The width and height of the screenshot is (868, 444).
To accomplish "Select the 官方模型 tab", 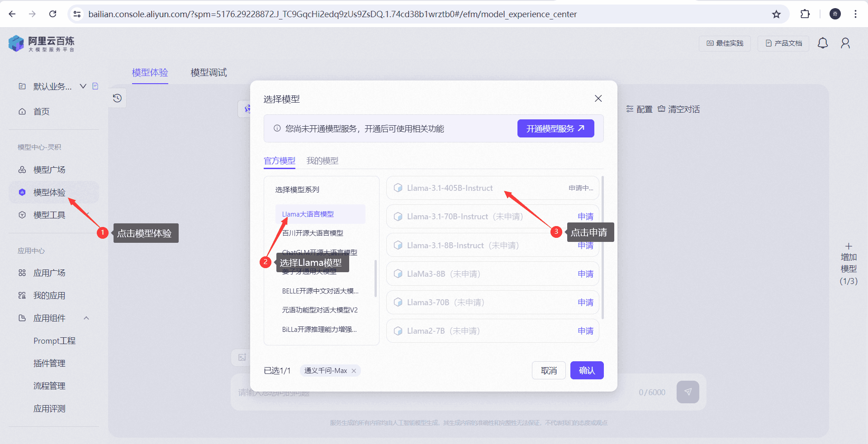I will pos(279,161).
